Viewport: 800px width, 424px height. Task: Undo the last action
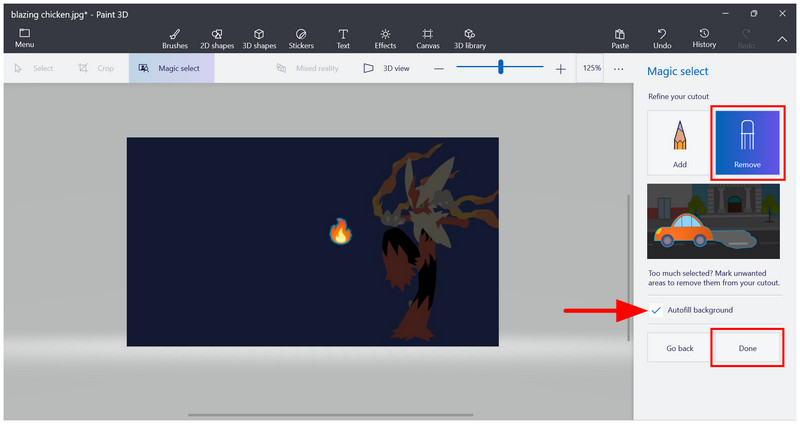point(662,38)
